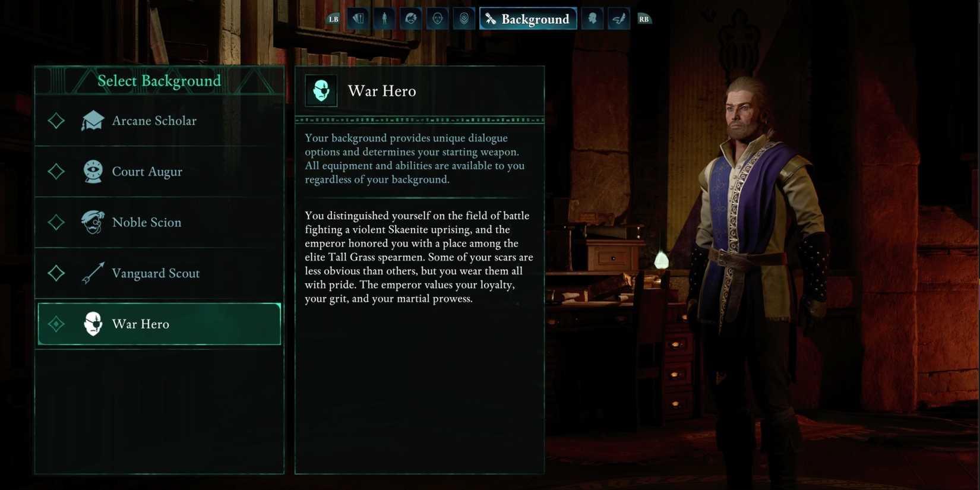
Task: Click the LB previous-tab bumper icon
Action: (333, 19)
